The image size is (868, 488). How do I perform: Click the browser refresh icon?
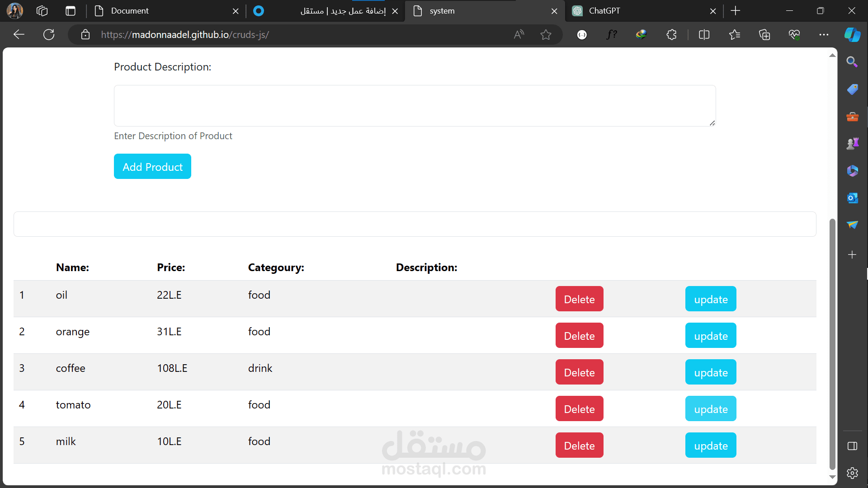tap(49, 35)
